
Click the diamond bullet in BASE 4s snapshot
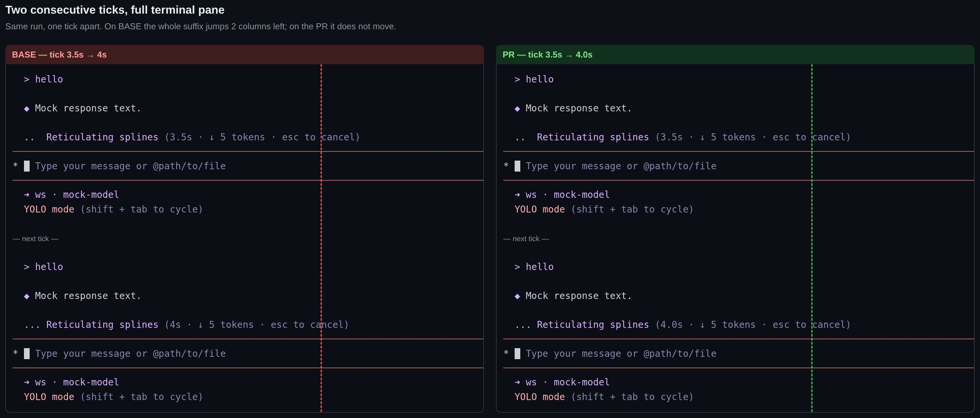pos(27,296)
